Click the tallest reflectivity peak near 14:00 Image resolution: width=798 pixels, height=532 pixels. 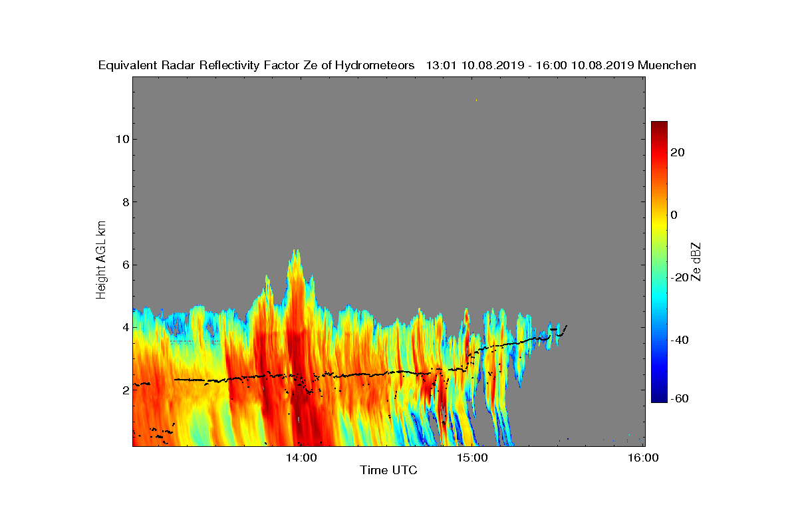click(296, 251)
